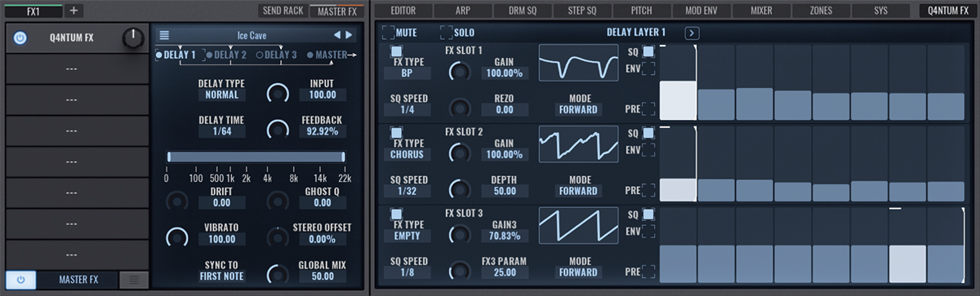The image size is (980, 296).
Task: Go to next preset arrow
Action: (x=350, y=35)
